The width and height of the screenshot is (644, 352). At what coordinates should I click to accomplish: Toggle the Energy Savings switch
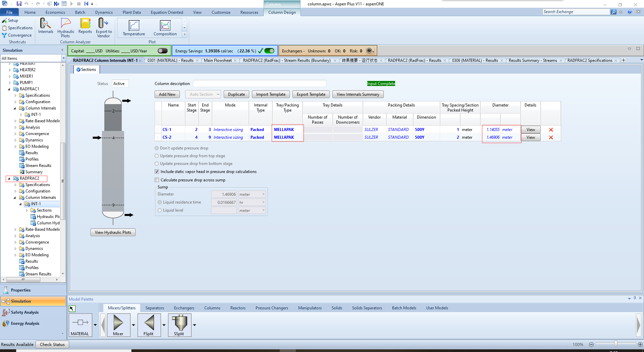click(269, 51)
